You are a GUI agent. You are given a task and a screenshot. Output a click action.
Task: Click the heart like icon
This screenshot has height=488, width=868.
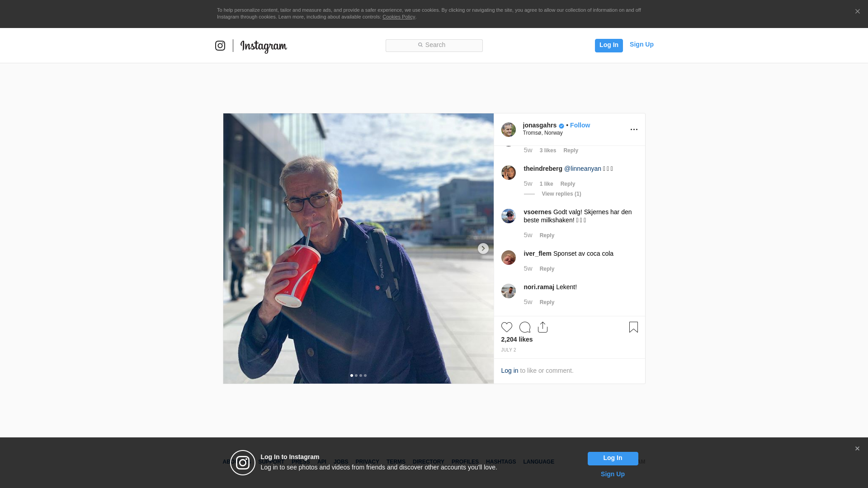click(506, 327)
